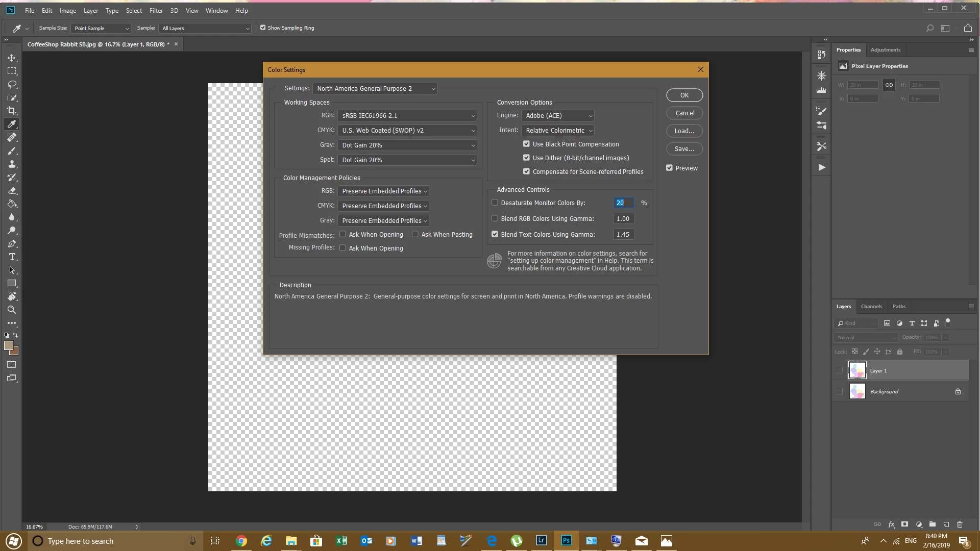Screen dimensions: 980x551
Task: Open the Settings preset dropdown
Action: click(375, 88)
